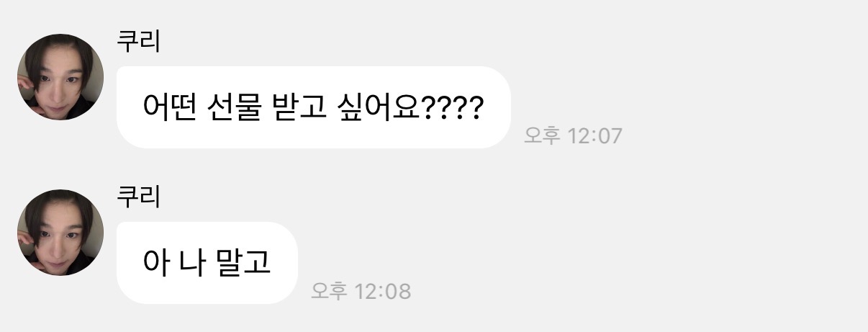The image size is (868, 332).
Task: Tap the sender name 쿠리 above the second message
Action: [138, 197]
